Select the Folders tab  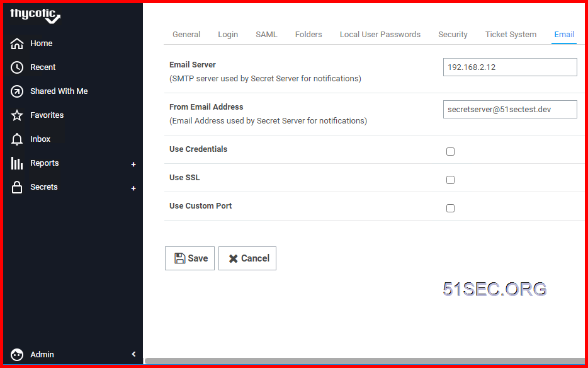click(308, 35)
